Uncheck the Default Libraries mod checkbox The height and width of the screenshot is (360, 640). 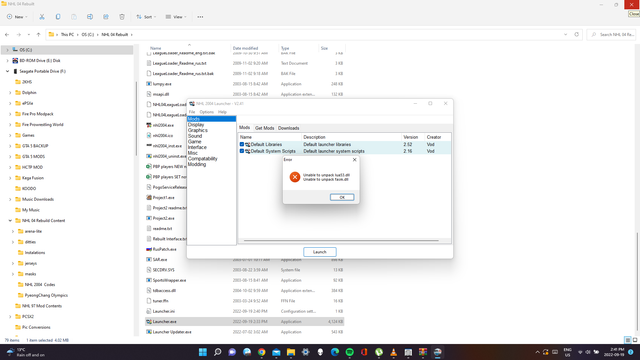click(242, 144)
